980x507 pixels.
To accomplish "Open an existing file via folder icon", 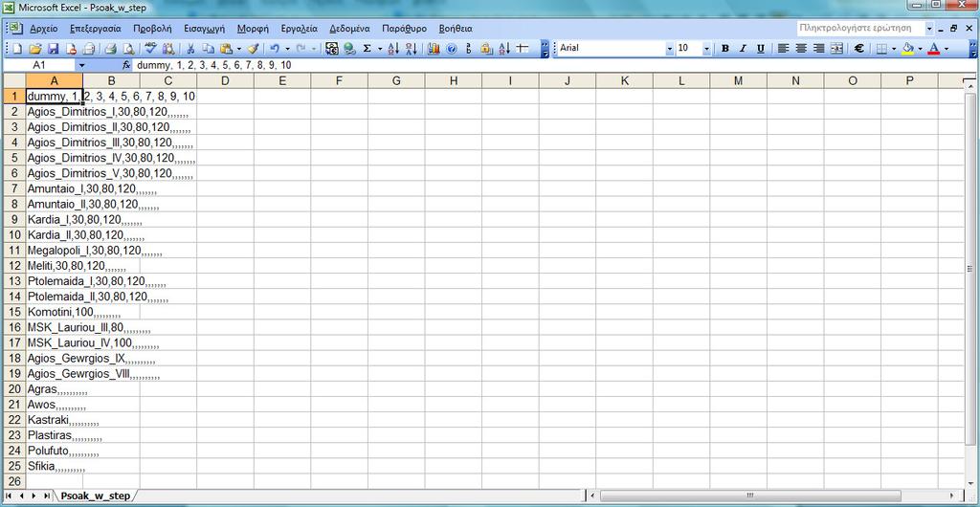I will tap(35, 49).
